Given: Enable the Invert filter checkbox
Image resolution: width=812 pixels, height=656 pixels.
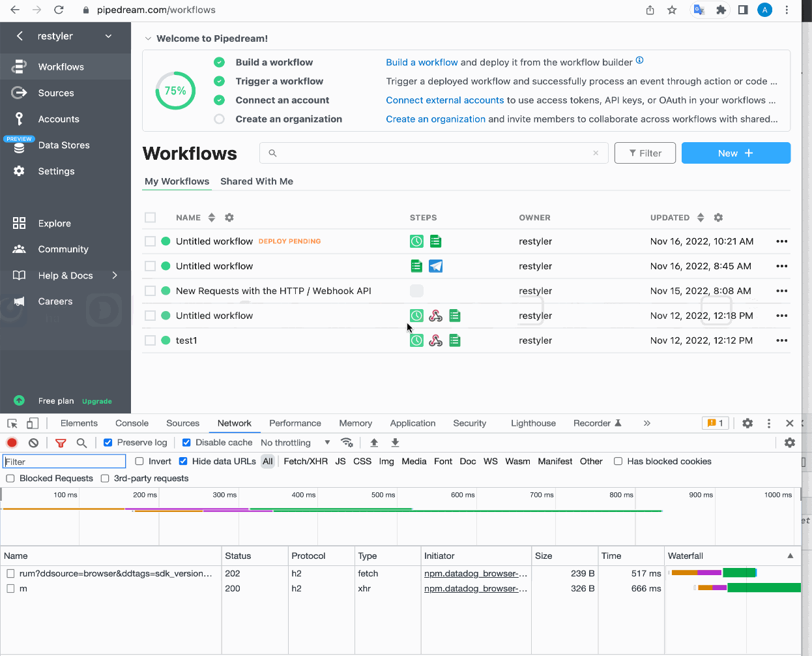Looking at the screenshot, I should pyautogui.click(x=139, y=461).
